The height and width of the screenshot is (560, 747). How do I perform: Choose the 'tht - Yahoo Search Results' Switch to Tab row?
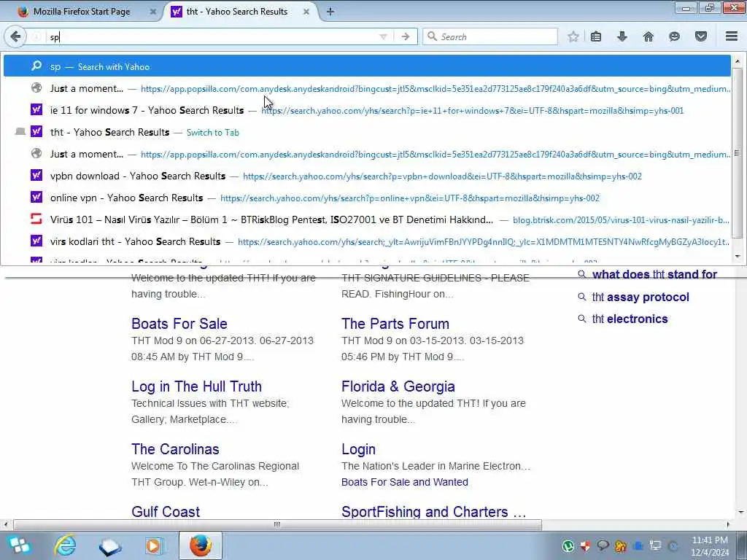click(x=367, y=133)
